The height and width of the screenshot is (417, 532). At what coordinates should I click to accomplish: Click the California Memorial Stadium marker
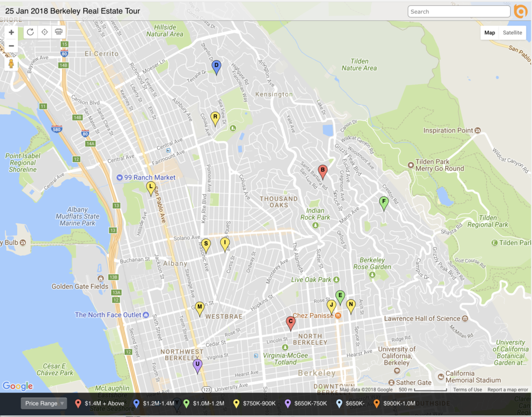[x=441, y=376]
